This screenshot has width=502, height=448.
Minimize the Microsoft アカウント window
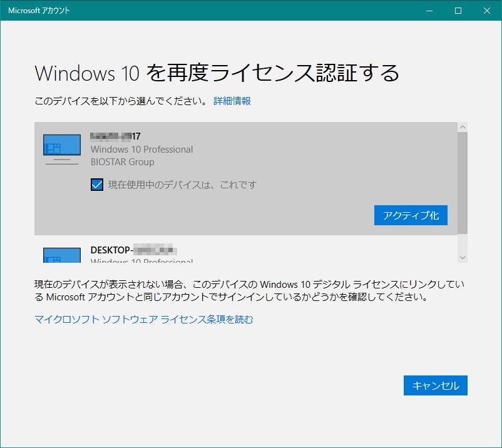[429, 11]
